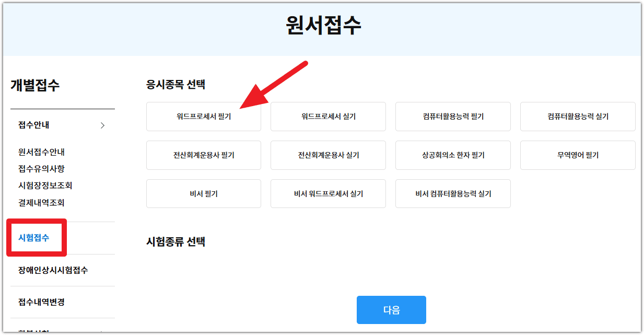Image resolution: width=644 pixels, height=335 pixels.
Task: Select the 전산회계운용사 실기 subject card
Action: 328,155
